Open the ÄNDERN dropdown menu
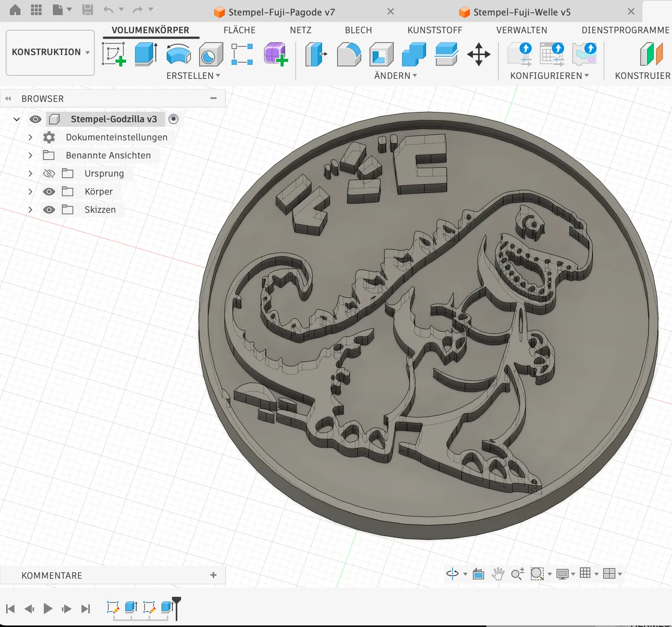This screenshot has height=627, width=672. pyautogui.click(x=396, y=76)
